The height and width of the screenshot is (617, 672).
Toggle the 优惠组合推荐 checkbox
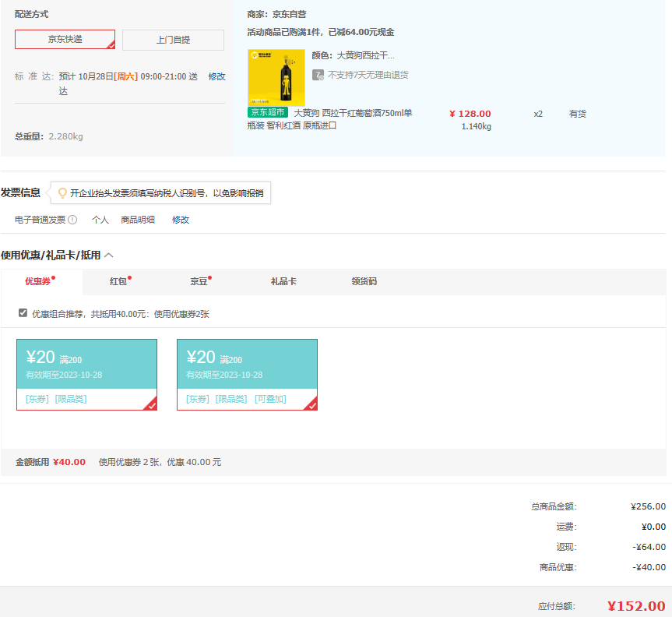[23, 313]
